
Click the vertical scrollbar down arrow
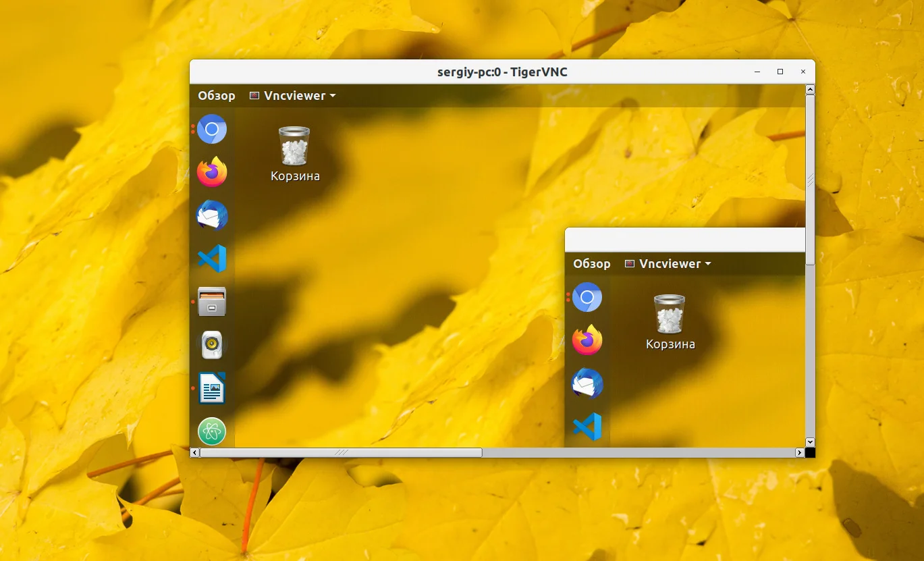point(811,442)
